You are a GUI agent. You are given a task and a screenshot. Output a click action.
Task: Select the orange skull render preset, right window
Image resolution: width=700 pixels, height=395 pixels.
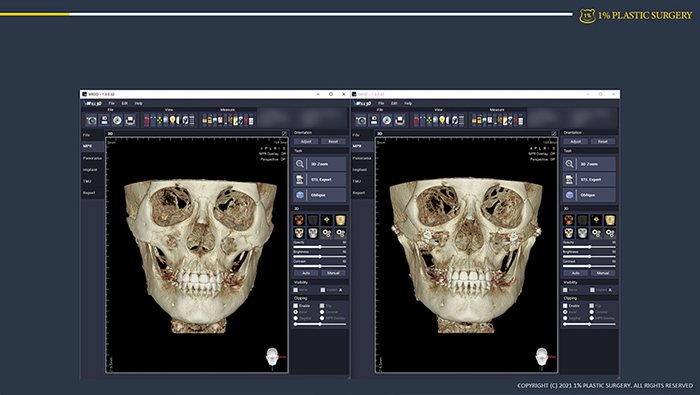568,220
